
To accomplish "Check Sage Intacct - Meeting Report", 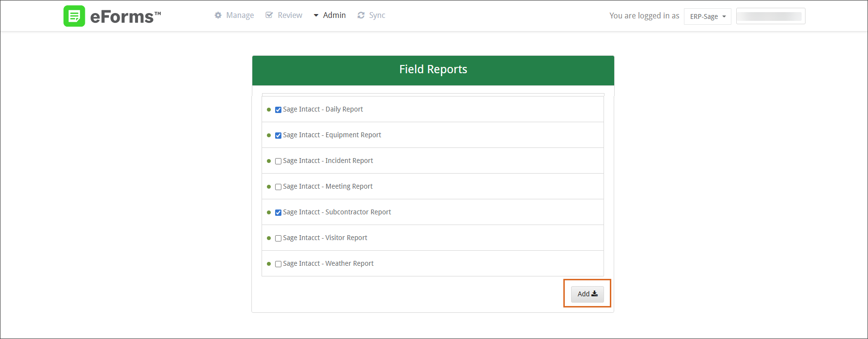I will pyautogui.click(x=278, y=187).
